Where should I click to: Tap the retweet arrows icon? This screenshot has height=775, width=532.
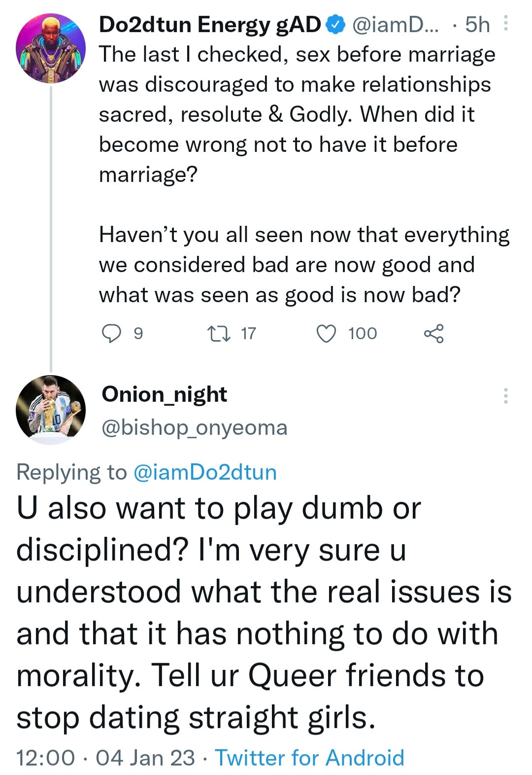[x=219, y=334]
